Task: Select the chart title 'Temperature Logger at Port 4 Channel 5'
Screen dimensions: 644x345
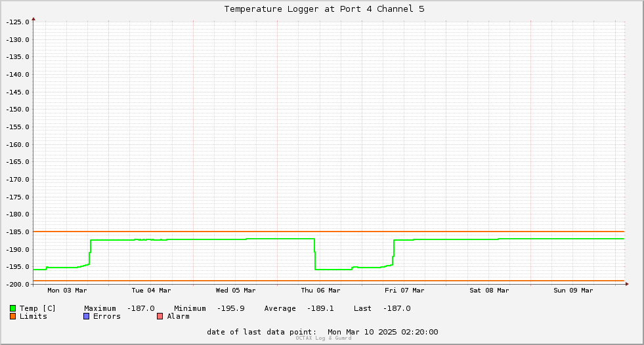Action: tap(324, 9)
